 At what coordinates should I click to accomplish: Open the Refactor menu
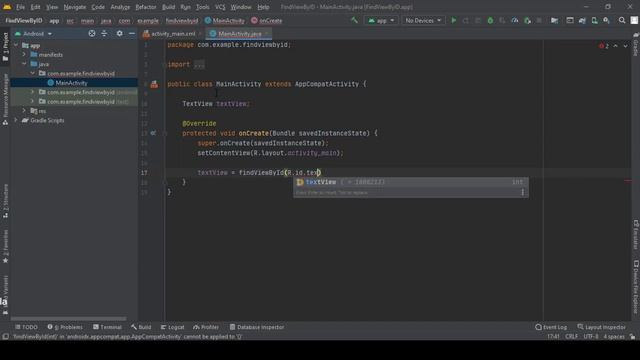[146, 7]
